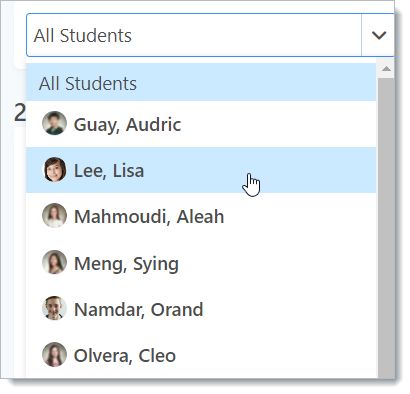
Task: Click the white card behind the combo box
Action: pos(20,35)
